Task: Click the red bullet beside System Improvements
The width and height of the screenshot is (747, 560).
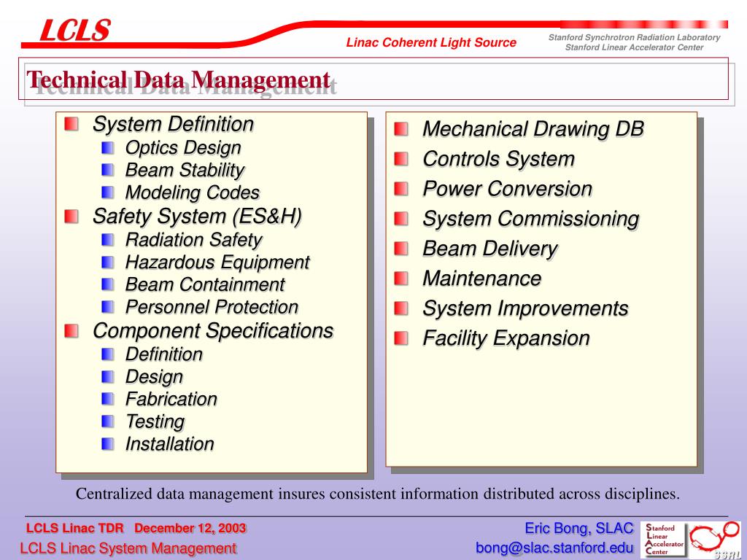Action: [402, 308]
